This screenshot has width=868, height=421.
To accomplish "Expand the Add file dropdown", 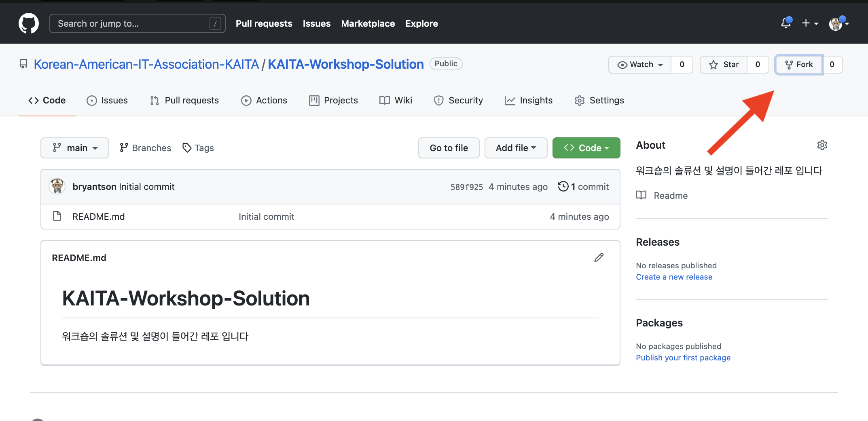I will click(516, 148).
